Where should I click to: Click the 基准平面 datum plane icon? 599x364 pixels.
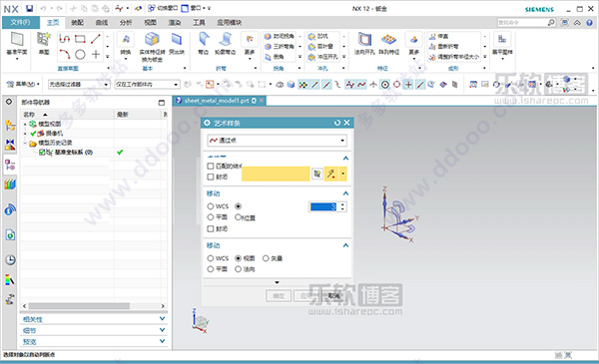tap(17, 39)
